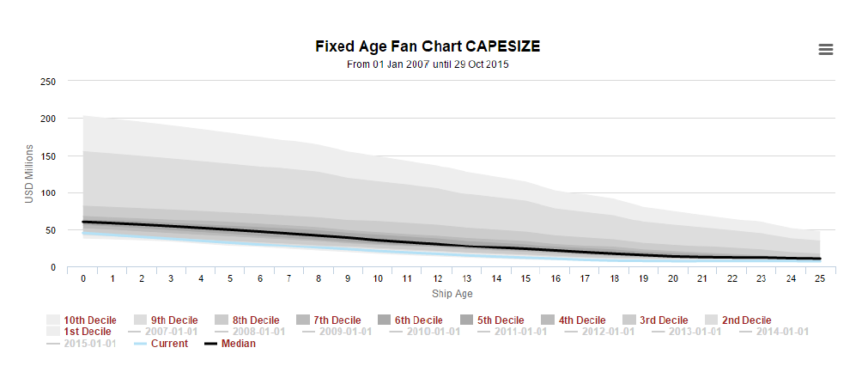Toggle the Median black line legend
The height and width of the screenshot is (366, 868).
point(237,344)
